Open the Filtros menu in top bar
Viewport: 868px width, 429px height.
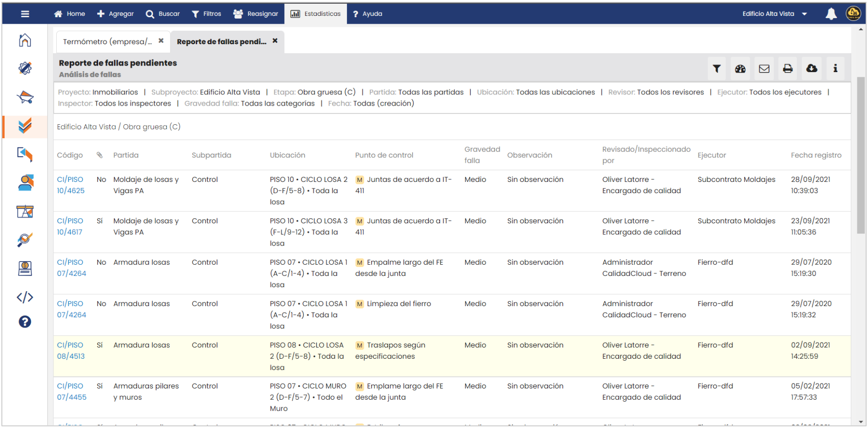point(207,14)
